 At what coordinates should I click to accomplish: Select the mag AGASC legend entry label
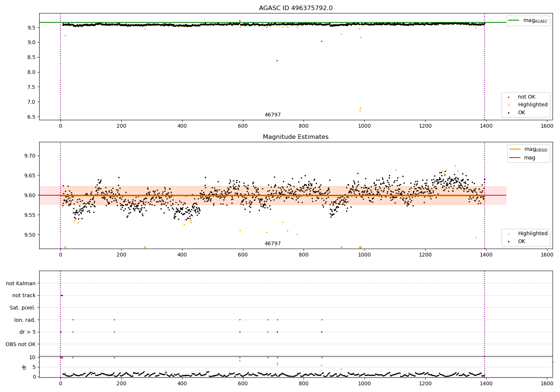[535, 21]
